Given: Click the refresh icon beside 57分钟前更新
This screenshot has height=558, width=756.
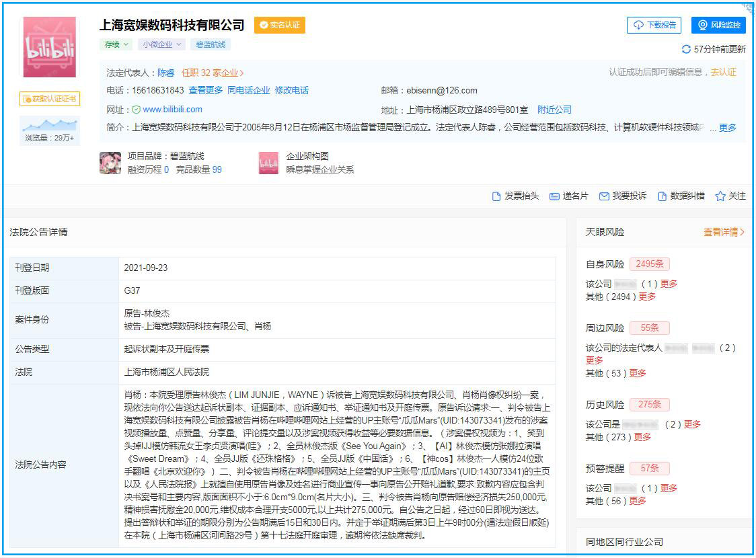Looking at the screenshot, I should tap(686, 49).
